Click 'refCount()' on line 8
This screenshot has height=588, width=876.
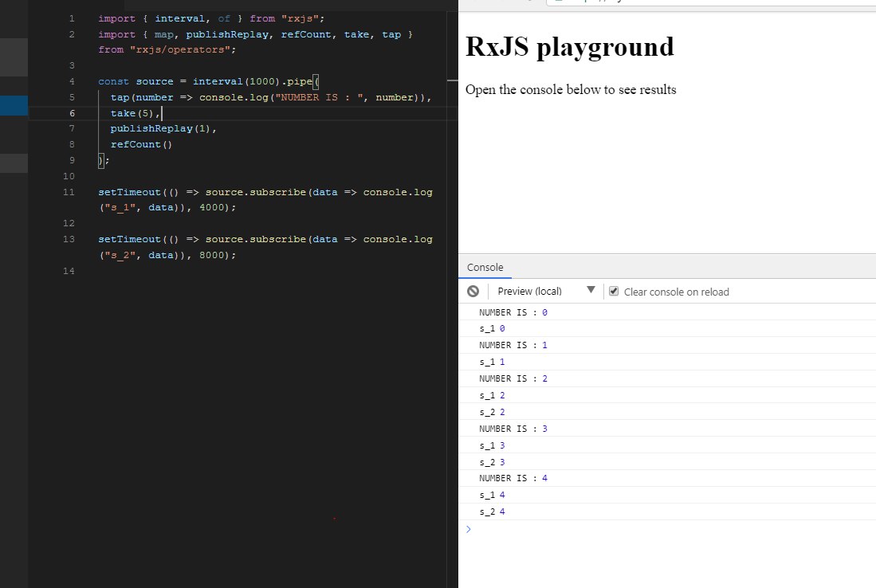(141, 144)
